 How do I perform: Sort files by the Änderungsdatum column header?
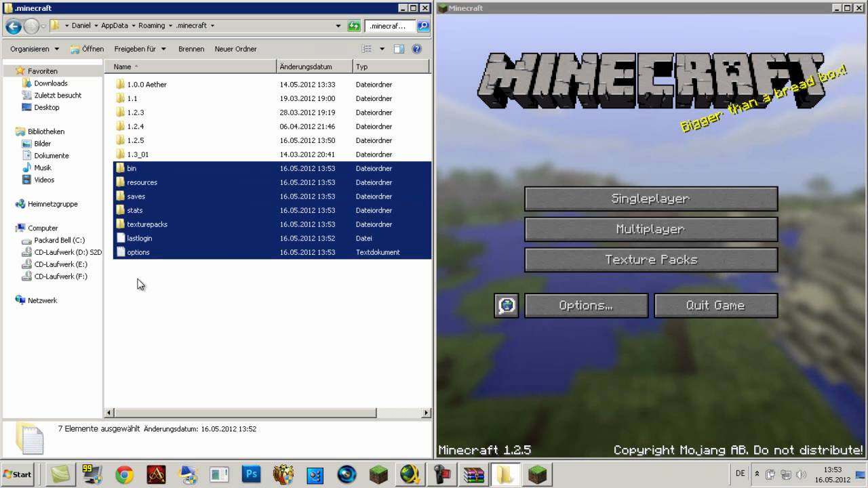315,66
